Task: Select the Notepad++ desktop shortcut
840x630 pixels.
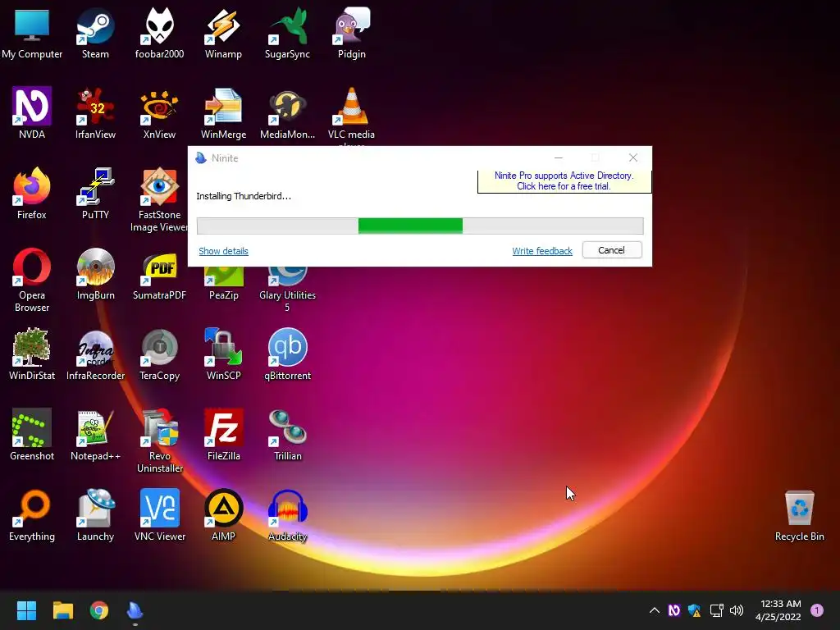Action: [95, 435]
